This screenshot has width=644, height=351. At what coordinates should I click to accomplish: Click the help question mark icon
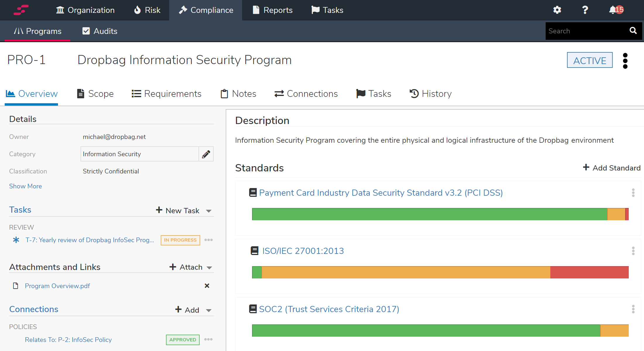585,10
